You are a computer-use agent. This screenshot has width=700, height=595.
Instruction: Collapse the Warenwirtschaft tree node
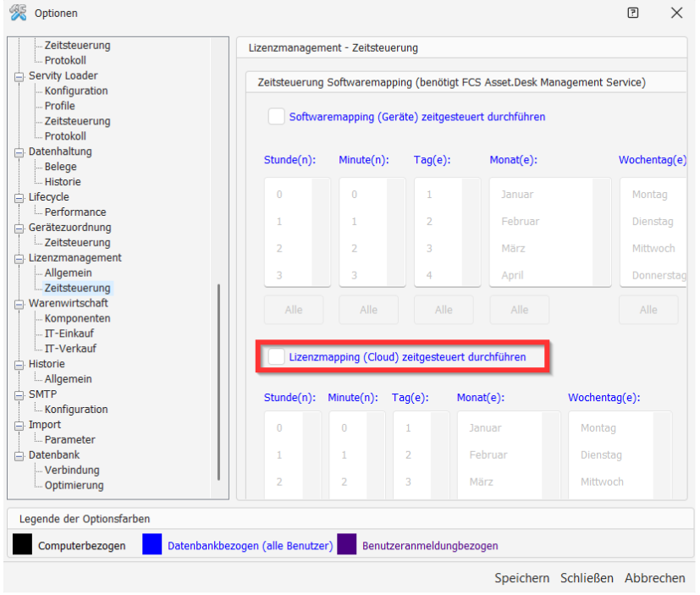(x=20, y=304)
